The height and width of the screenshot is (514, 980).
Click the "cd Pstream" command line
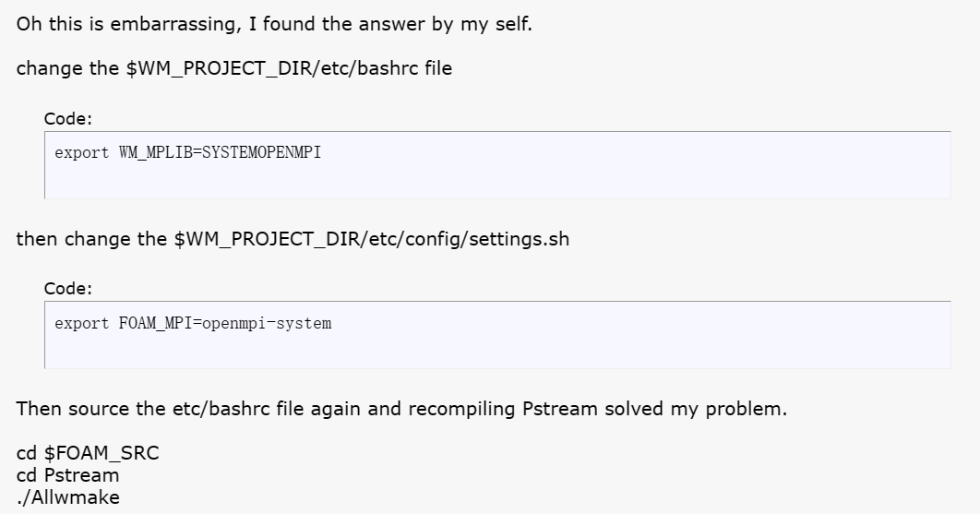click(67, 475)
